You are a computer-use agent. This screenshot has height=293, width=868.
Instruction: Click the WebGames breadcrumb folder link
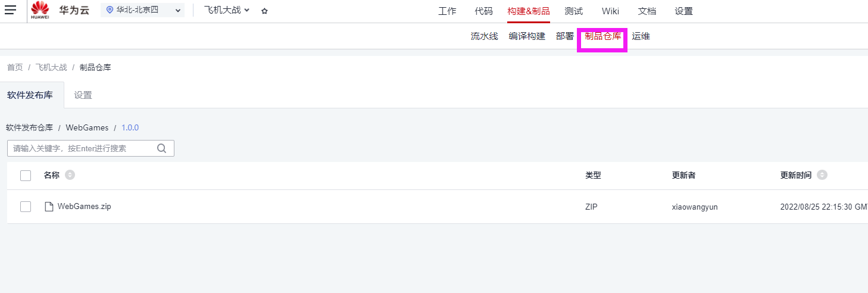click(x=87, y=127)
